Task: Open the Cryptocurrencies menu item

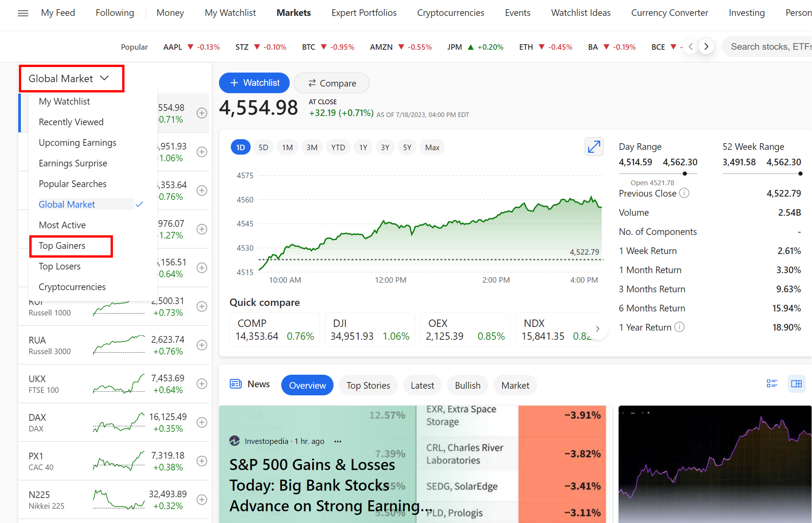Action: pos(72,287)
